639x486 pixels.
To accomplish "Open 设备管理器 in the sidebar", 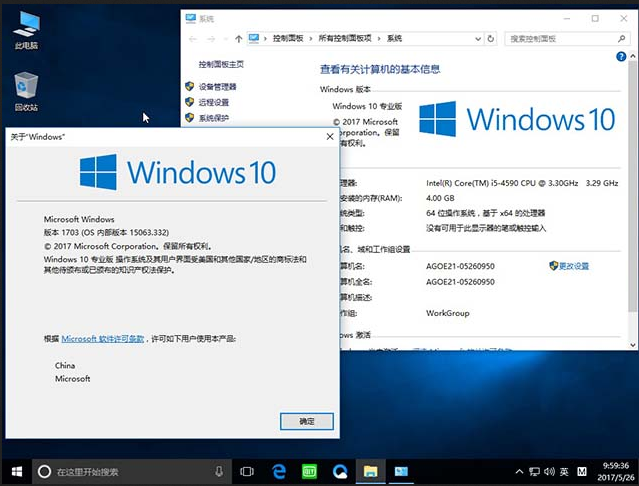I will tap(218, 87).
